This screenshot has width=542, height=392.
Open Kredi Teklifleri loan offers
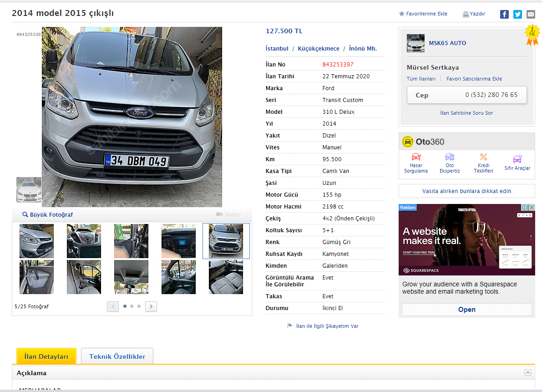click(x=484, y=163)
